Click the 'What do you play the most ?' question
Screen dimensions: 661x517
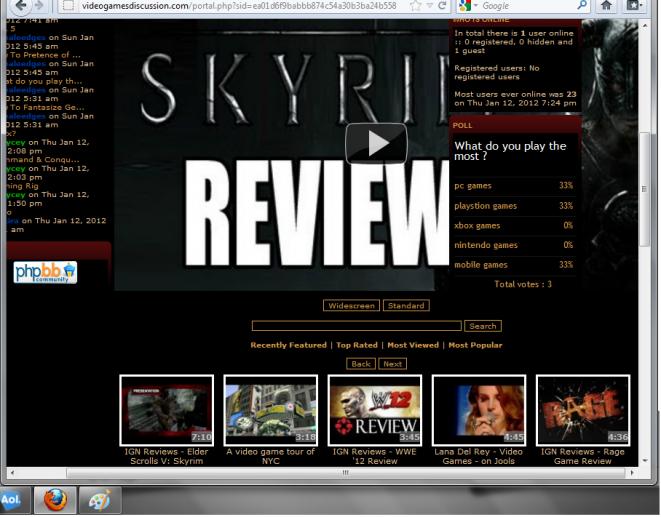(510, 151)
